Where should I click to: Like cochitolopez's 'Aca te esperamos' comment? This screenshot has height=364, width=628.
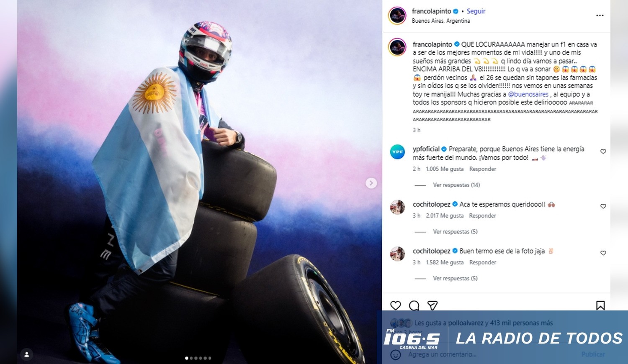click(x=603, y=206)
